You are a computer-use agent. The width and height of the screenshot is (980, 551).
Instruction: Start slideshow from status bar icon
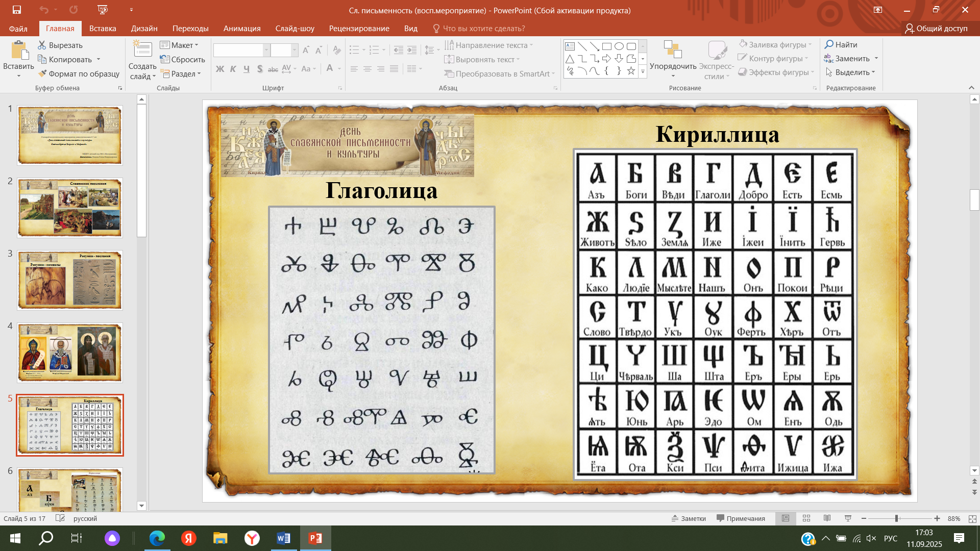(x=848, y=518)
